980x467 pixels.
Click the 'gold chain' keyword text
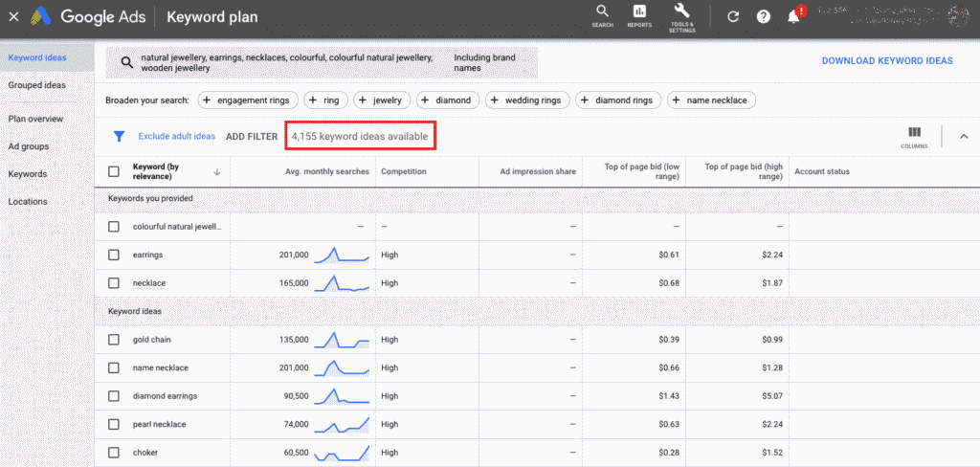[152, 340]
